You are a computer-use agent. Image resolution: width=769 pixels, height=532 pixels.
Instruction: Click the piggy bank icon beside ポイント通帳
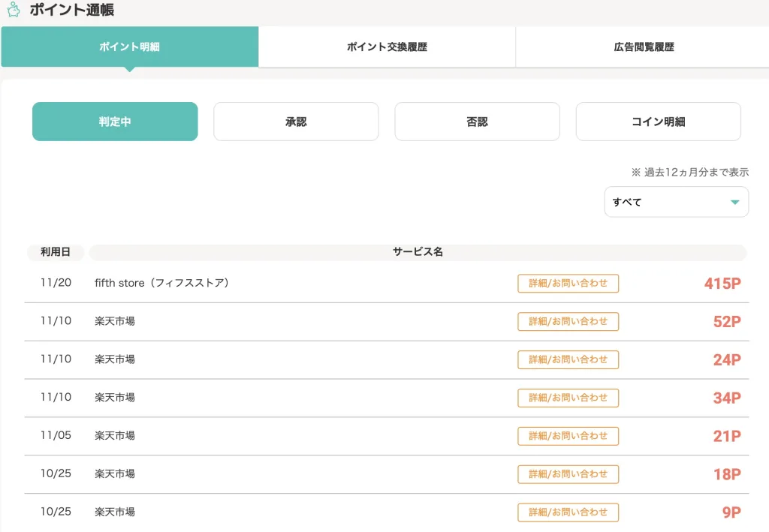(14, 11)
